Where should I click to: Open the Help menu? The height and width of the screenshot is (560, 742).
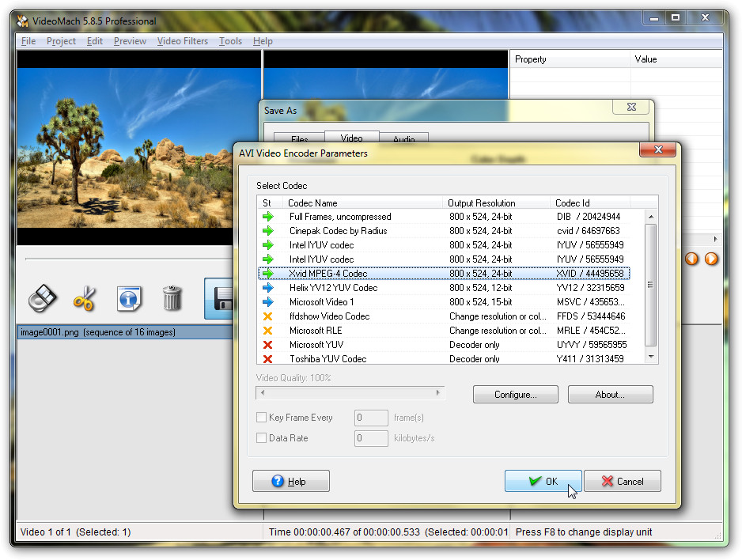263,41
